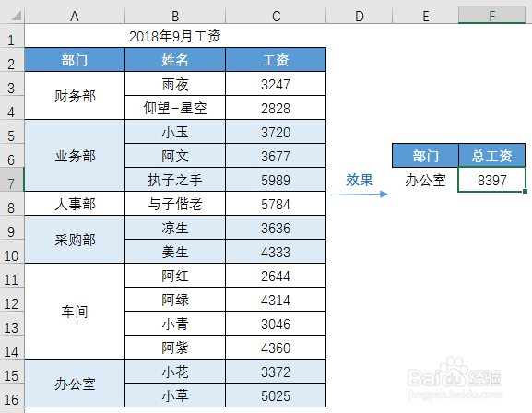Select column C header

(x=276, y=16)
